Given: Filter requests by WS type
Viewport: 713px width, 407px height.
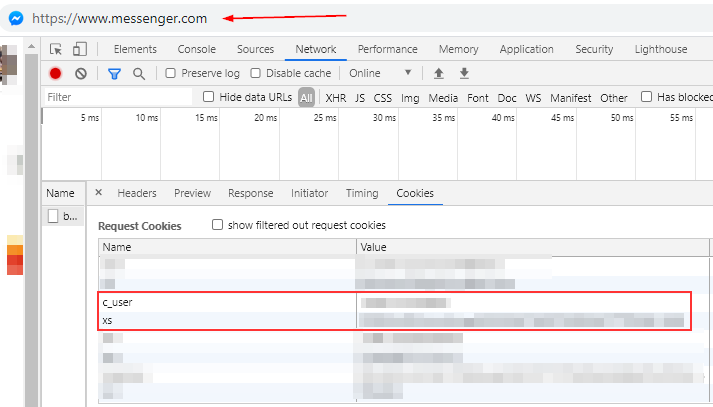Looking at the screenshot, I should pyautogui.click(x=533, y=98).
